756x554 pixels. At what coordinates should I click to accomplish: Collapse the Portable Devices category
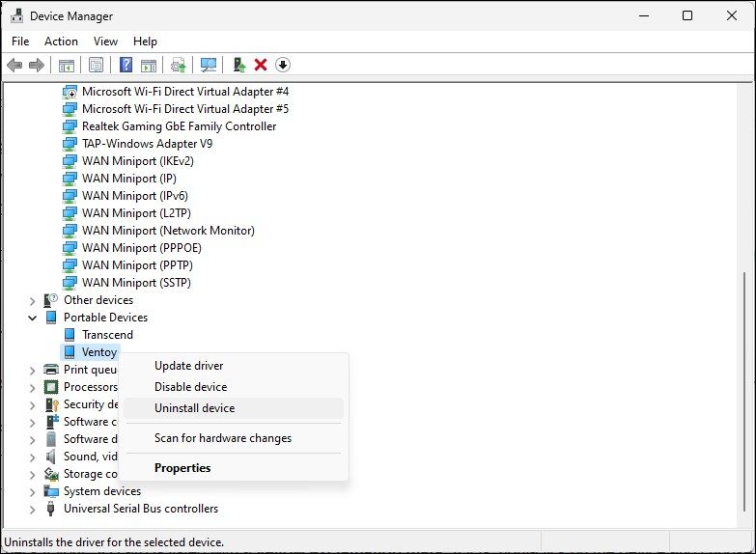coord(32,318)
